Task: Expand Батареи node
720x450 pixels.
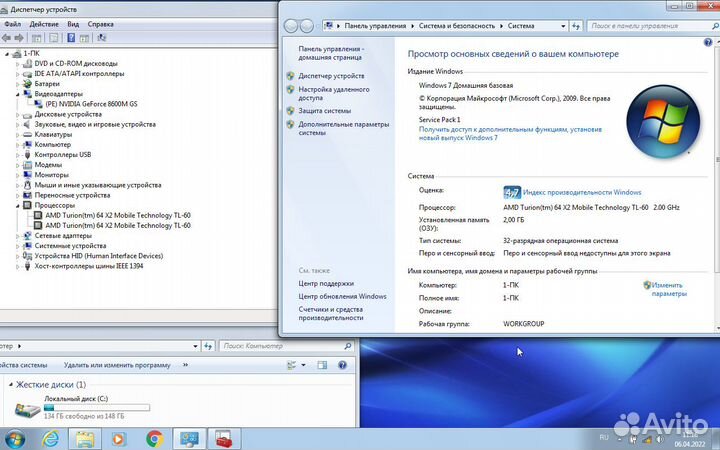Action: (x=17, y=84)
